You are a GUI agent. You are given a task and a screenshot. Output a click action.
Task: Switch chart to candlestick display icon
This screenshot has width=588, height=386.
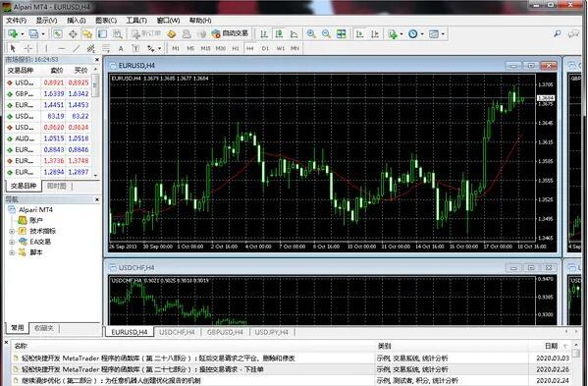coord(279,34)
